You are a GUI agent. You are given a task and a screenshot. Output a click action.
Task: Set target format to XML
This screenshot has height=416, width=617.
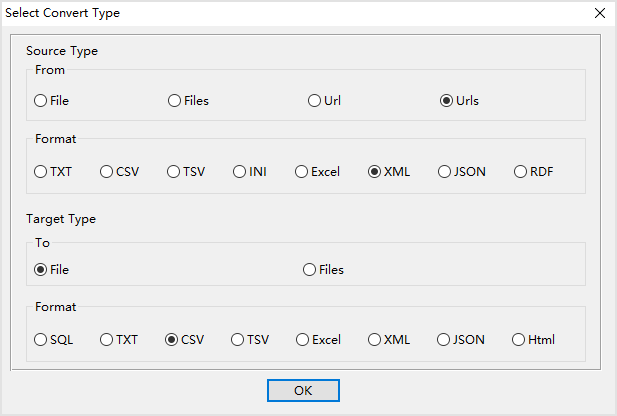(375, 340)
